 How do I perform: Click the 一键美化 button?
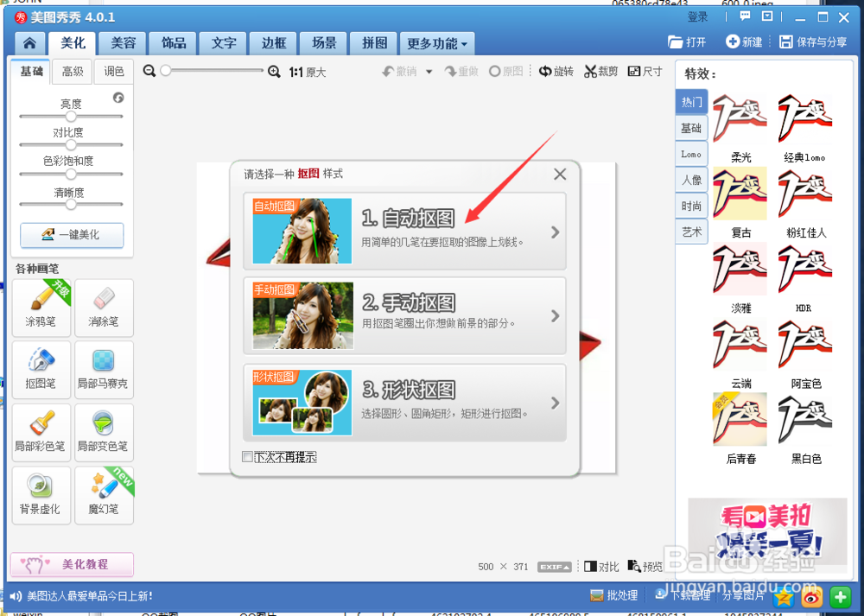[72, 235]
